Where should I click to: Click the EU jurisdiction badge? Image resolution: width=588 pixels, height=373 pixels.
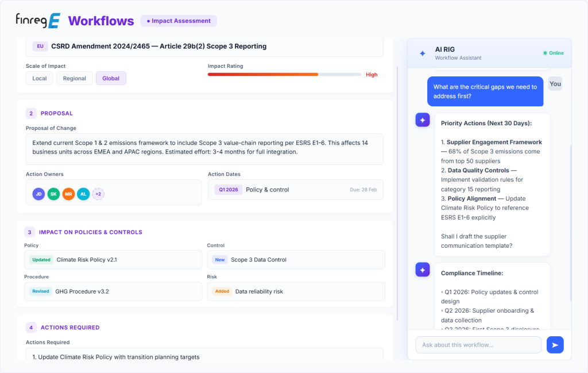pos(40,46)
